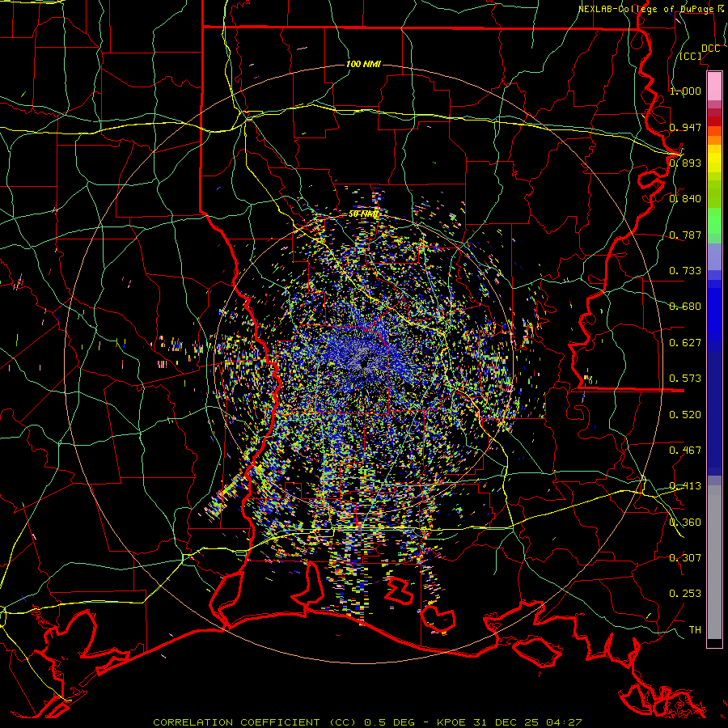Select the 0.893 scale value
This screenshot has height=728, width=728.
coord(685,163)
